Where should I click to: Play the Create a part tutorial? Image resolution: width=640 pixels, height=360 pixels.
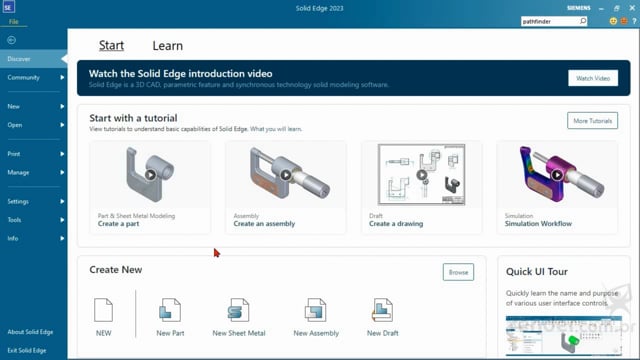point(150,175)
